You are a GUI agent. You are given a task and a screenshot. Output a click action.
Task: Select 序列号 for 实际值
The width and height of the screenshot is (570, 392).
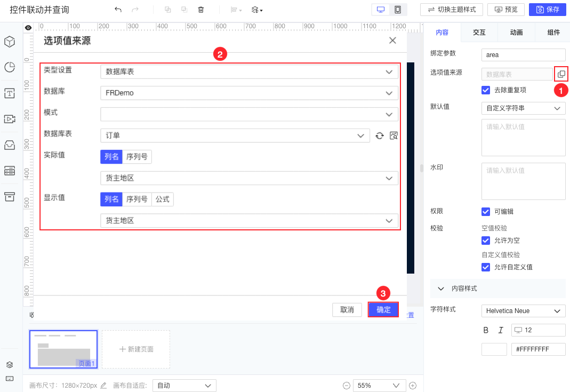(x=137, y=157)
